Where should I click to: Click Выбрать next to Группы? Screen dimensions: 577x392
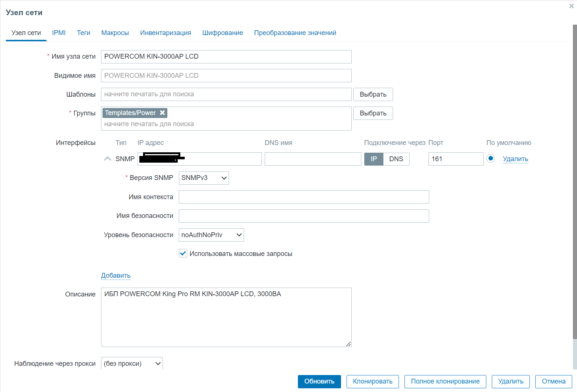(373, 113)
